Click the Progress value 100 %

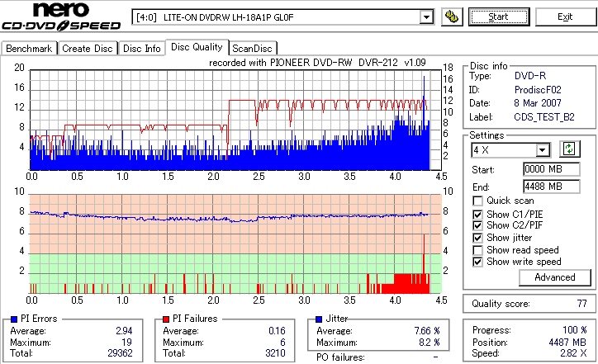575,330
